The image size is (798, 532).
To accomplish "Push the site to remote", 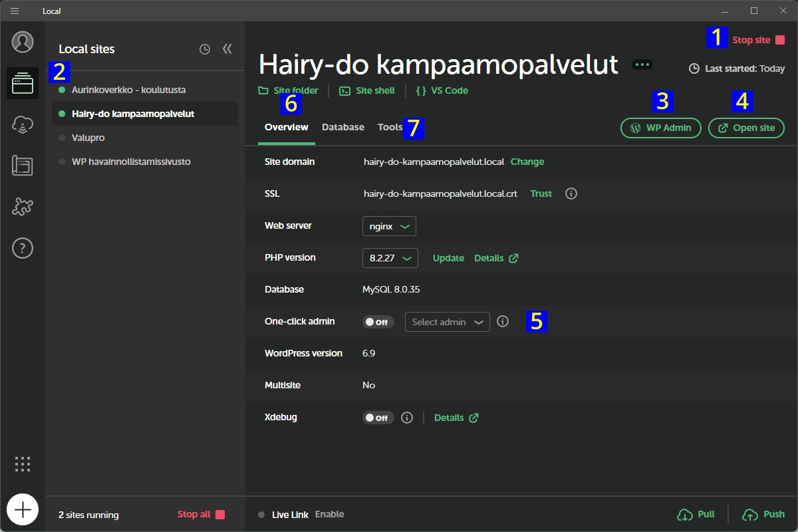I will tap(763, 513).
